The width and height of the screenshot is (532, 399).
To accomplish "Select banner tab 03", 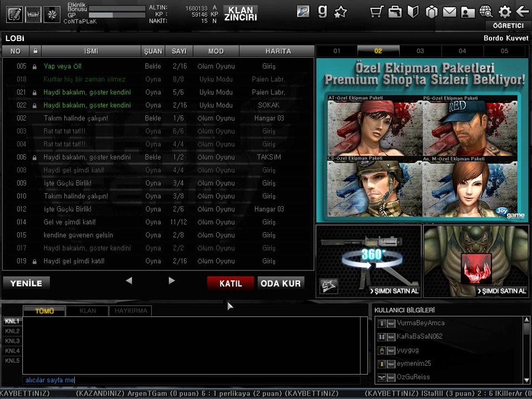I will pos(421,51).
